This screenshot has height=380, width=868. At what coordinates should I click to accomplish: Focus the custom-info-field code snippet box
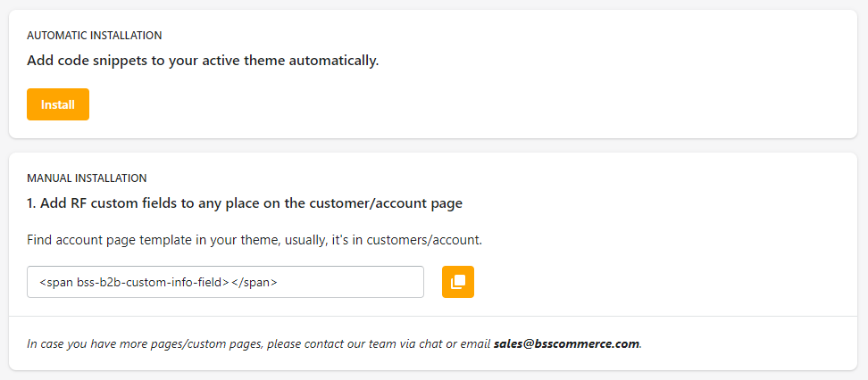pos(225,282)
